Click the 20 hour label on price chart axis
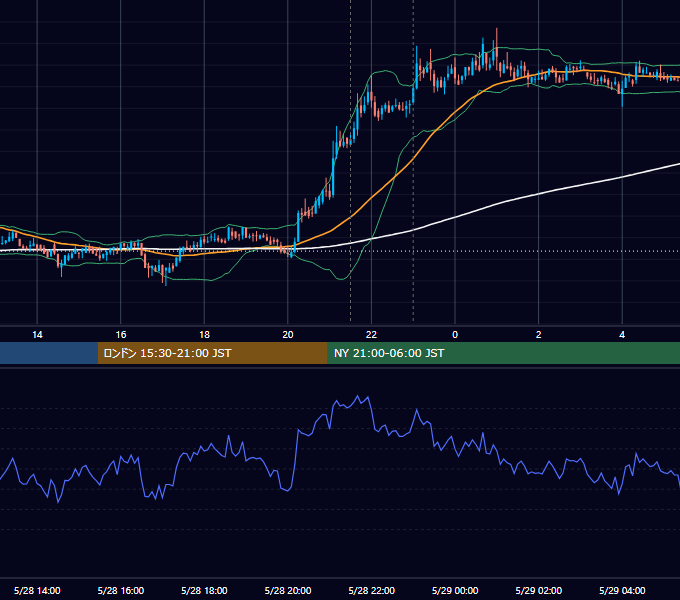 click(288, 335)
